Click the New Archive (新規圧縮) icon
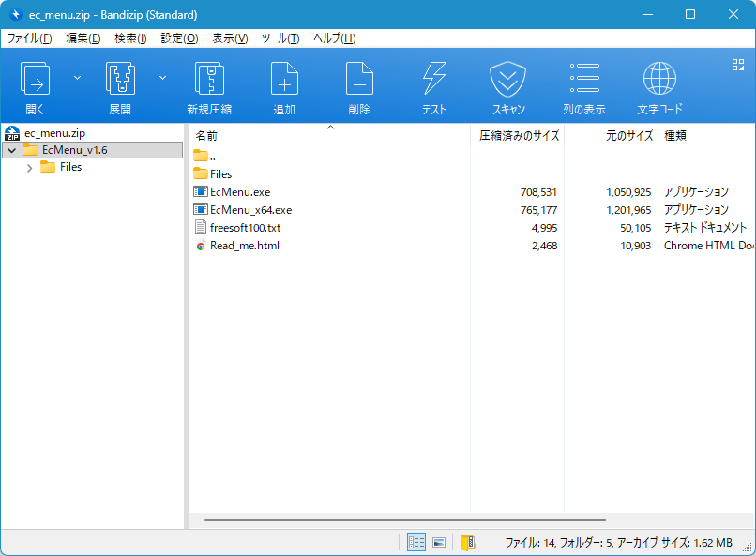The width and height of the screenshot is (756, 556). pyautogui.click(x=209, y=79)
